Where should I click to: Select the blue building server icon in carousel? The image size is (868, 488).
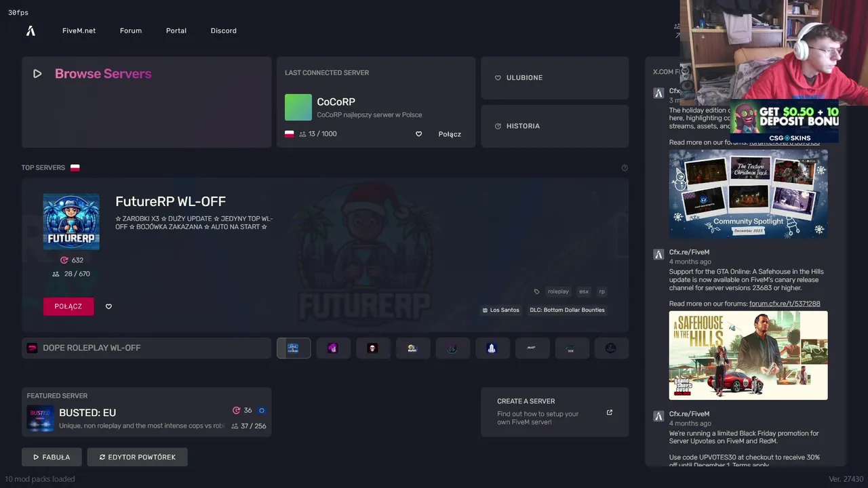(492, 348)
